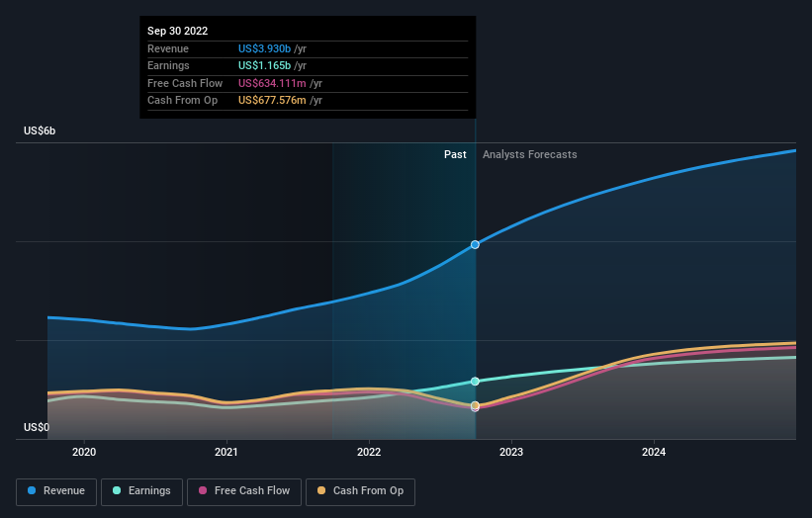Click the 2020 x-axis label
Screen dimensions: 812x518
[84, 452]
